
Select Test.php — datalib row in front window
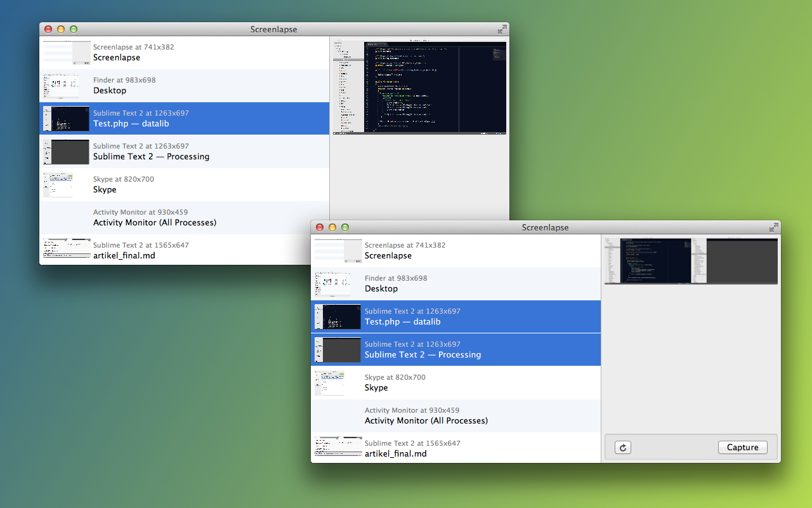[x=455, y=317]
